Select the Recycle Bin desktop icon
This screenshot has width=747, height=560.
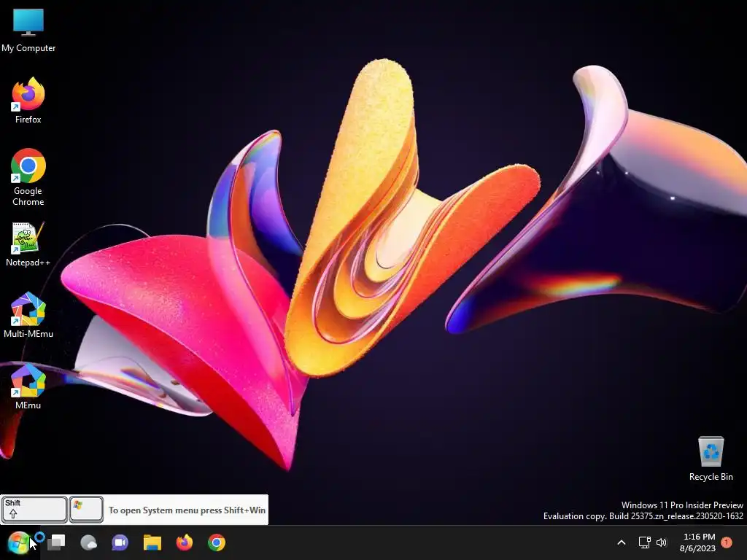point(711,458)
